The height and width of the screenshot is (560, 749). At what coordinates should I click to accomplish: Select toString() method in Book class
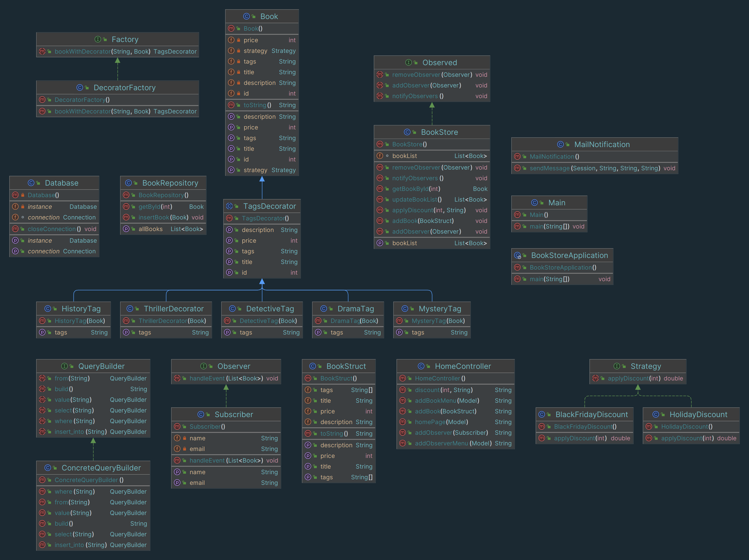tap(262, 105)
